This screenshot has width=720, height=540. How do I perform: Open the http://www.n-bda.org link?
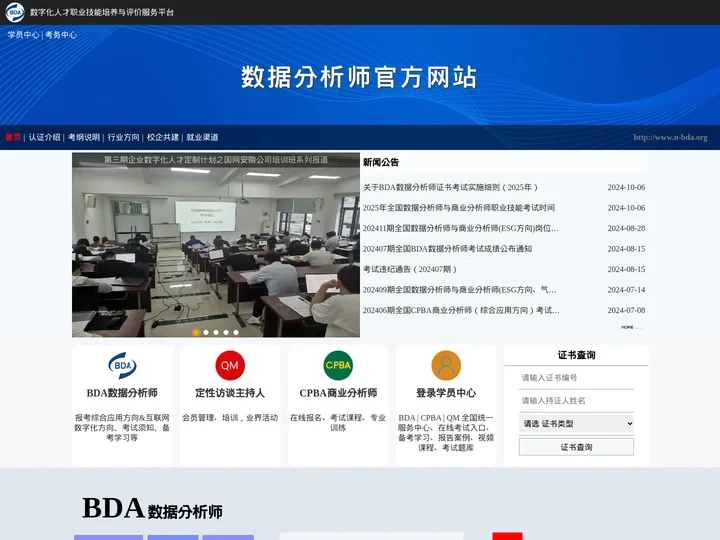[x=670, y=137]
